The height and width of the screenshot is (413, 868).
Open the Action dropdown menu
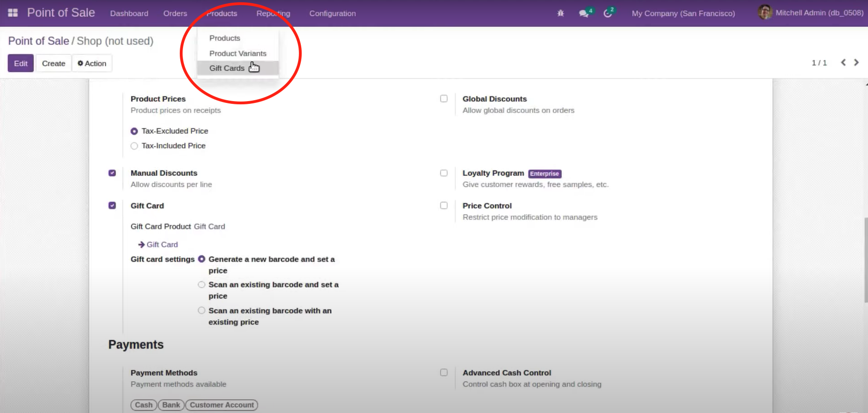point(92,63)
